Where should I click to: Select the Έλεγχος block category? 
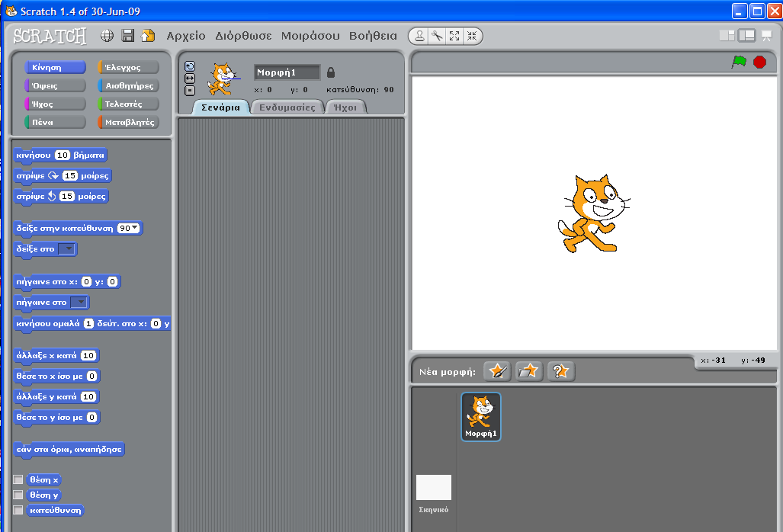128,67
